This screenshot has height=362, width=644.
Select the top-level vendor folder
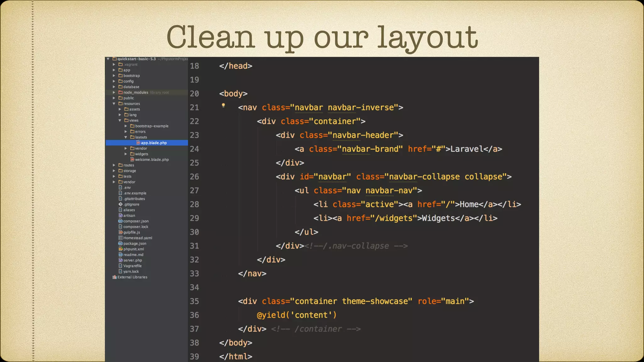129,182
